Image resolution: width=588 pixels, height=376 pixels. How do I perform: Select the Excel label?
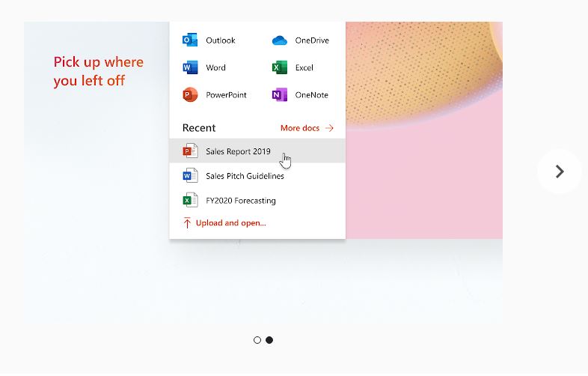tap(304, 67)
